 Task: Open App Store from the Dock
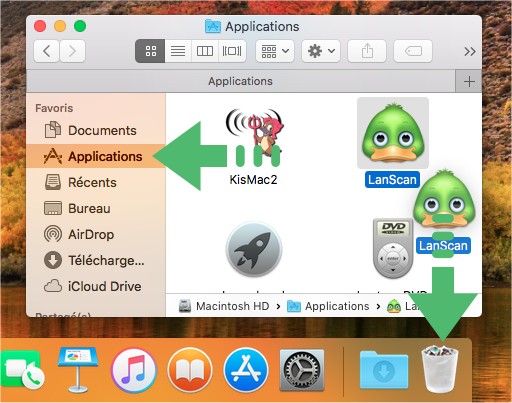246,370
